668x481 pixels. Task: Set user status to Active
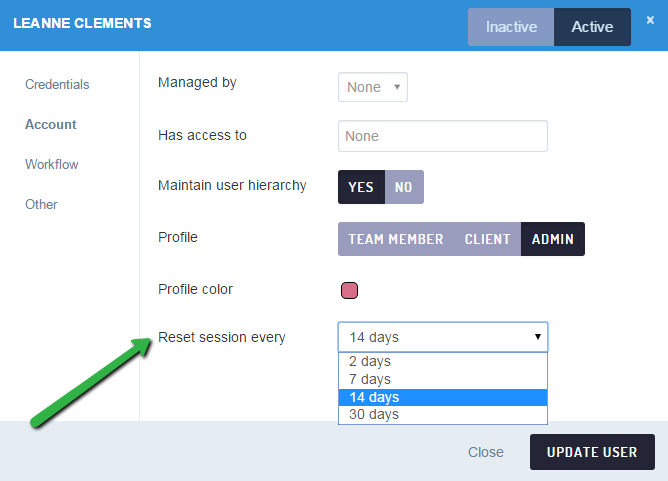click(x=592, y=27)
